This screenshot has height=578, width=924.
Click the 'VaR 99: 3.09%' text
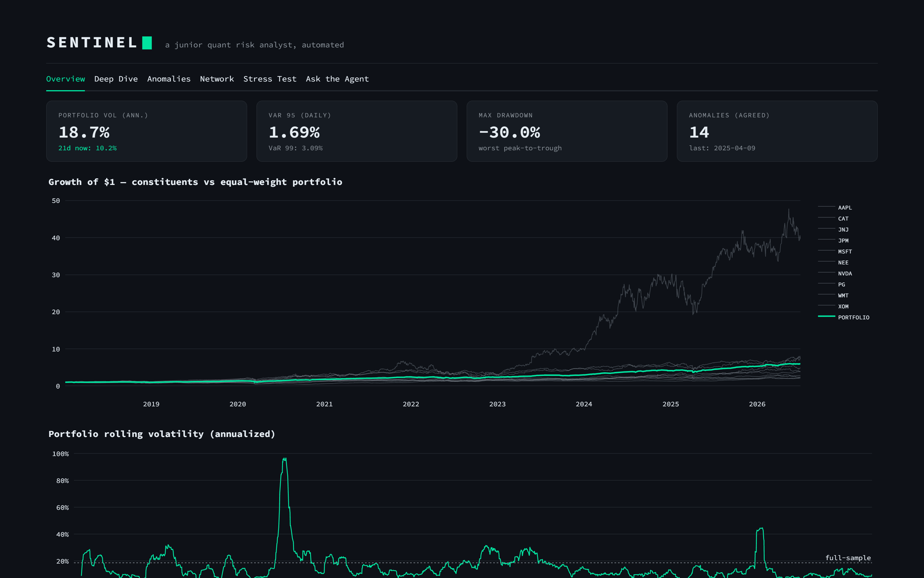pyautogui.click(x=295, y=148)
